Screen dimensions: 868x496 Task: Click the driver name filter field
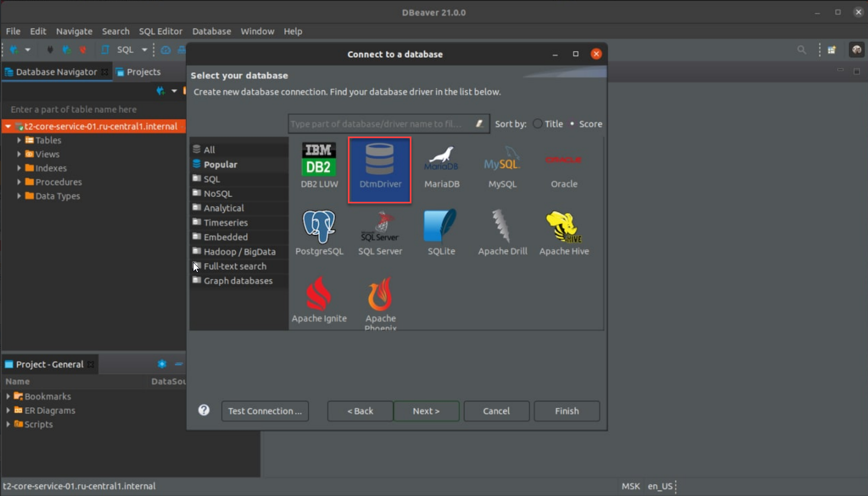380,124
